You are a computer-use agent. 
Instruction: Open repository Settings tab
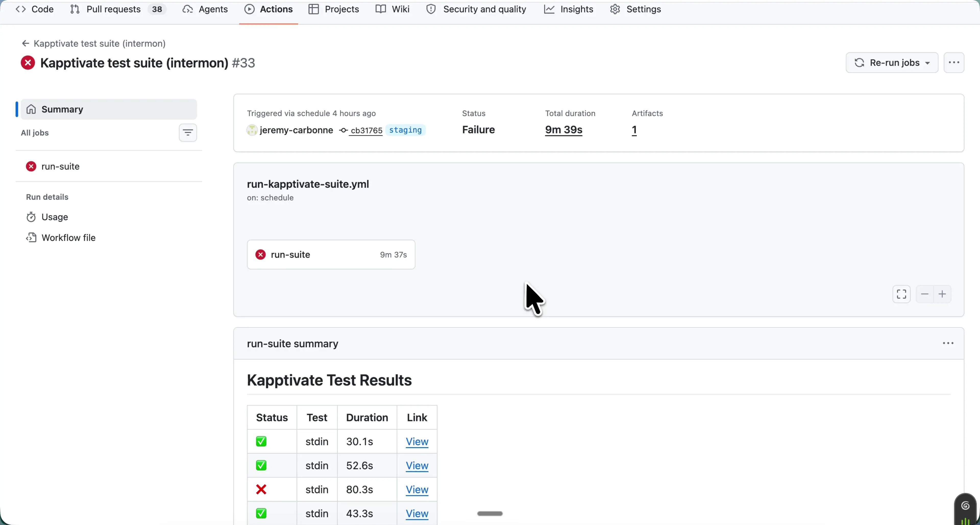[635, 9]
